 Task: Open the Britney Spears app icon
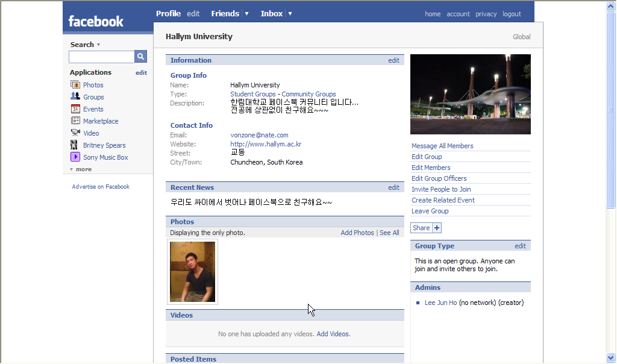pos(74,145)
